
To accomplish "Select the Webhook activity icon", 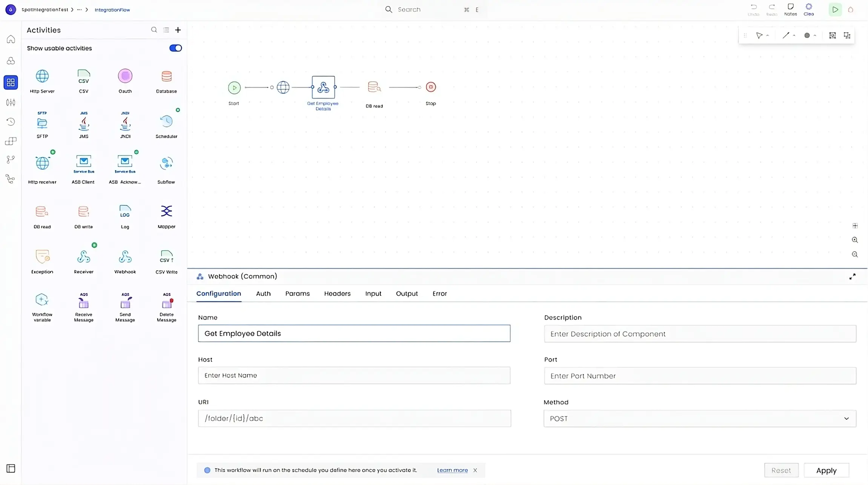I will tap(124, 257).
